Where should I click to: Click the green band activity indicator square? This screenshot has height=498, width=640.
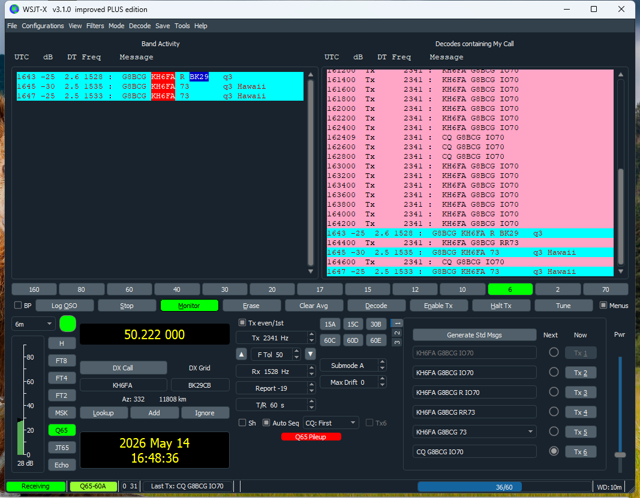tap(68, 324)
